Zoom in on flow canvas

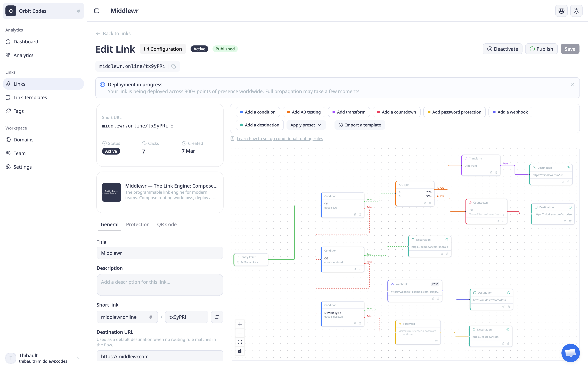point(240,324)
